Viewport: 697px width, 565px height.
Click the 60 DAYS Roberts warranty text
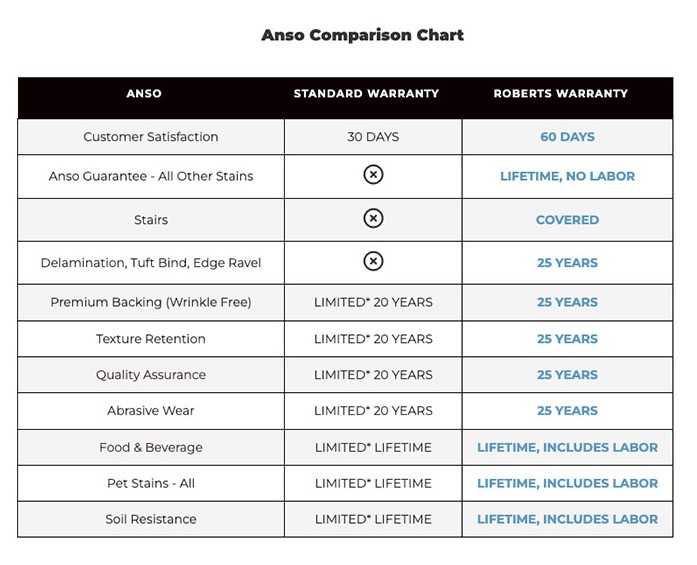(x=567, y=137)
